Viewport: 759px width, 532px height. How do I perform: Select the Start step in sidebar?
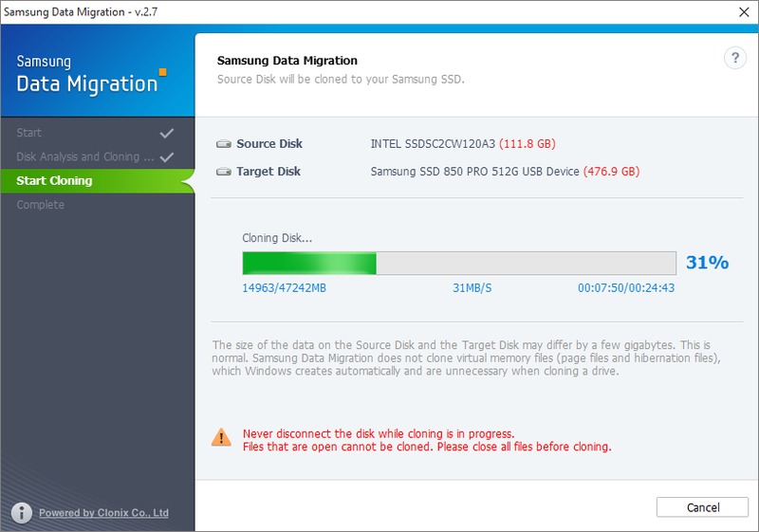click(x=29, y=133)
